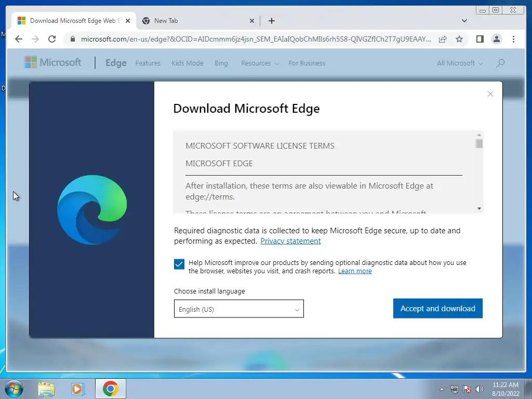This screenshot has height=399, width=532.
Task: Open the tab search chevron
Action: tap(464, 21)
